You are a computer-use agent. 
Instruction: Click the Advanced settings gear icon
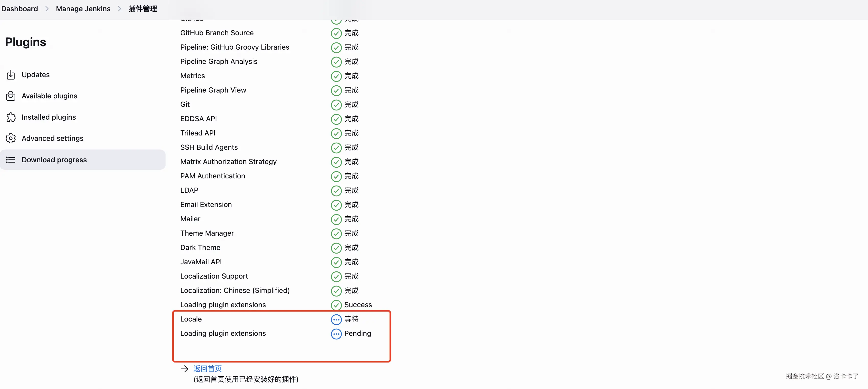[x=11, y=139]
